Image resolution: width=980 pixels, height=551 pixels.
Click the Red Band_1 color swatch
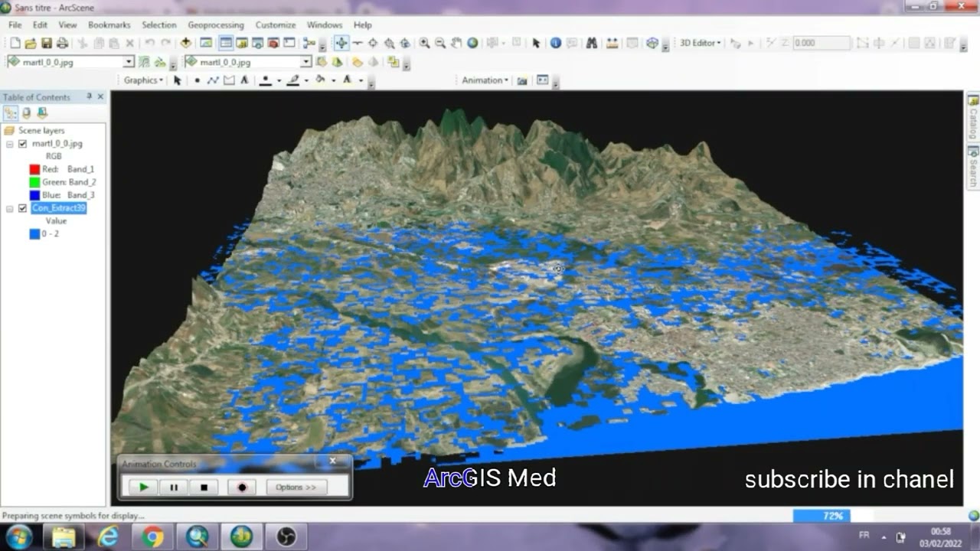[34, 169]
